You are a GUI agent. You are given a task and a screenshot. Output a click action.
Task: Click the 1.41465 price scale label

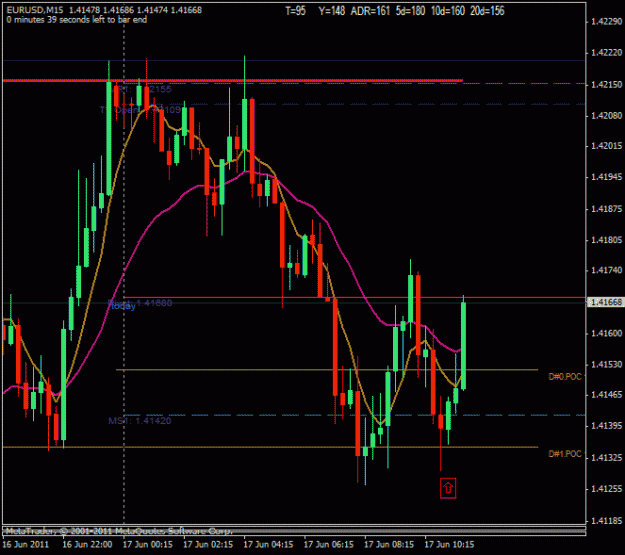tap(606, 395)
